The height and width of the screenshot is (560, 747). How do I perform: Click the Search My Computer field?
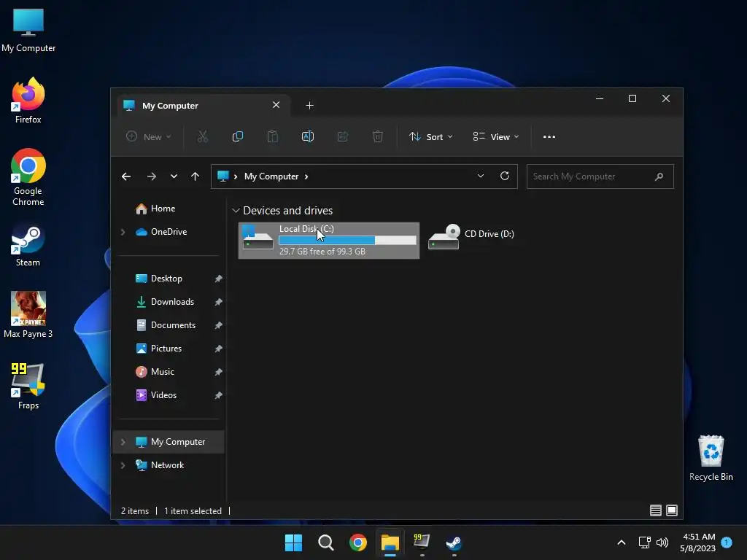click(600, 176)
